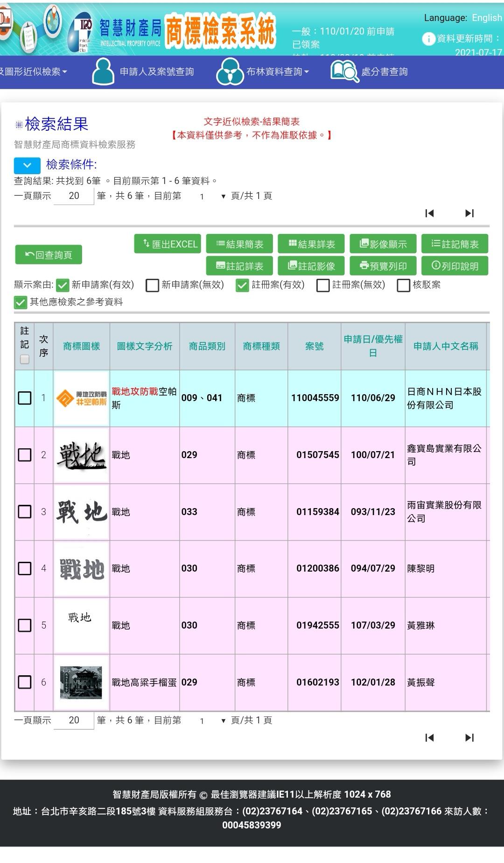
Task: Return via 回查詢頁 button
Action: 49,255
